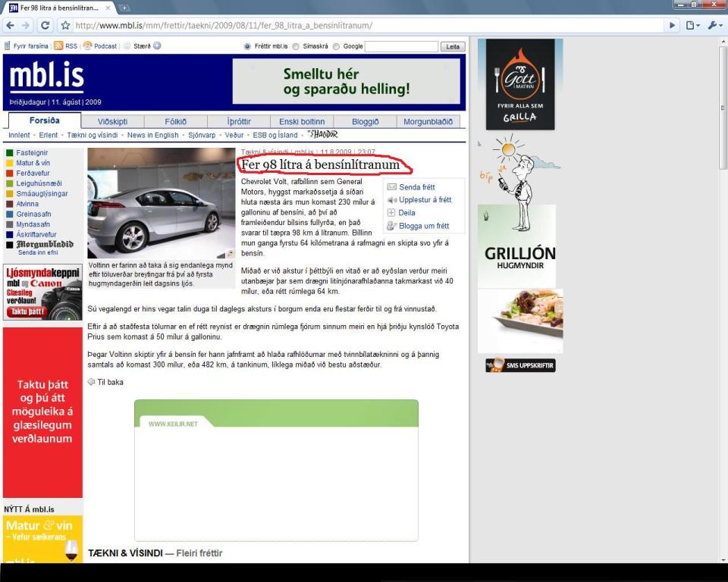Click the 'Fyrir farsíma' mobile icon
This screenshot has height=582, width=728.
click(7, 46)
